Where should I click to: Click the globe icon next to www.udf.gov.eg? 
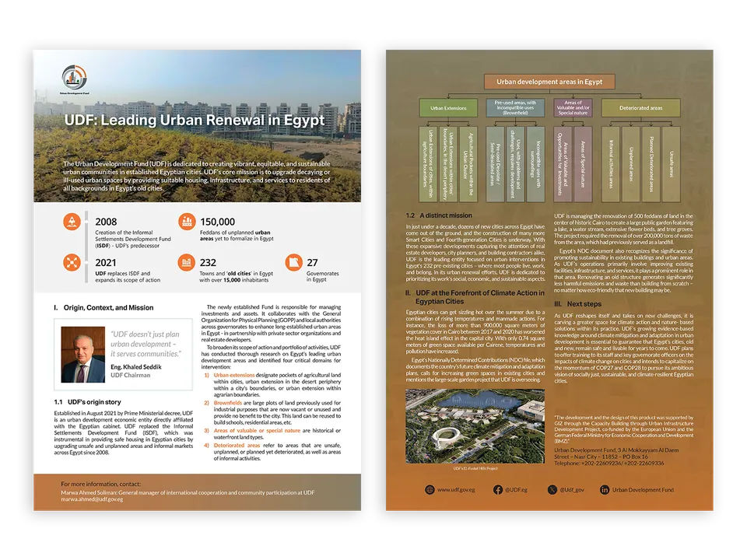click(430, 489)
